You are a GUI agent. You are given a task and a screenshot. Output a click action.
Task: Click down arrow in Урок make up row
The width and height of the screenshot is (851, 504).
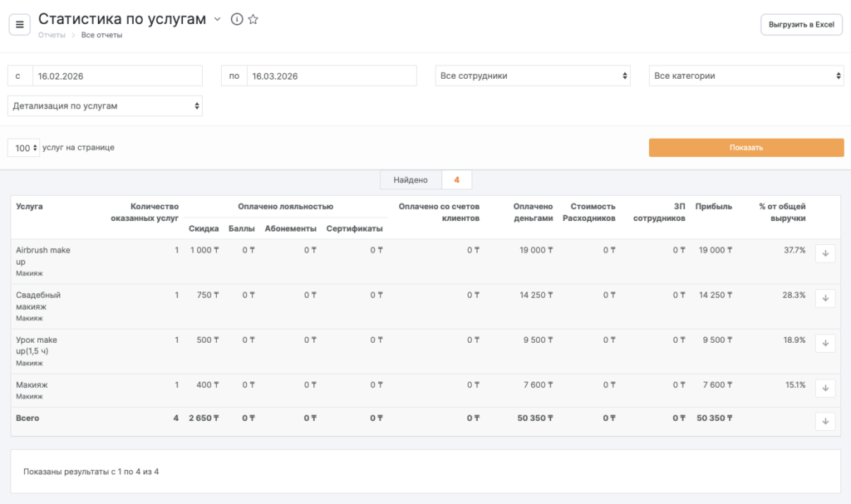(x=825, y=343)
